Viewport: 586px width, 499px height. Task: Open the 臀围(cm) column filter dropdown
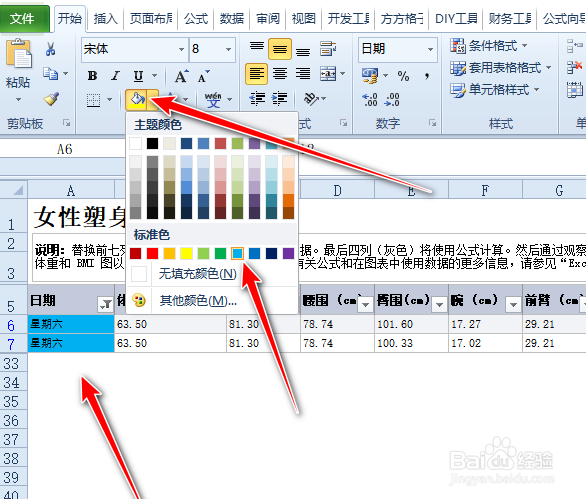click(x=440, y=305)
